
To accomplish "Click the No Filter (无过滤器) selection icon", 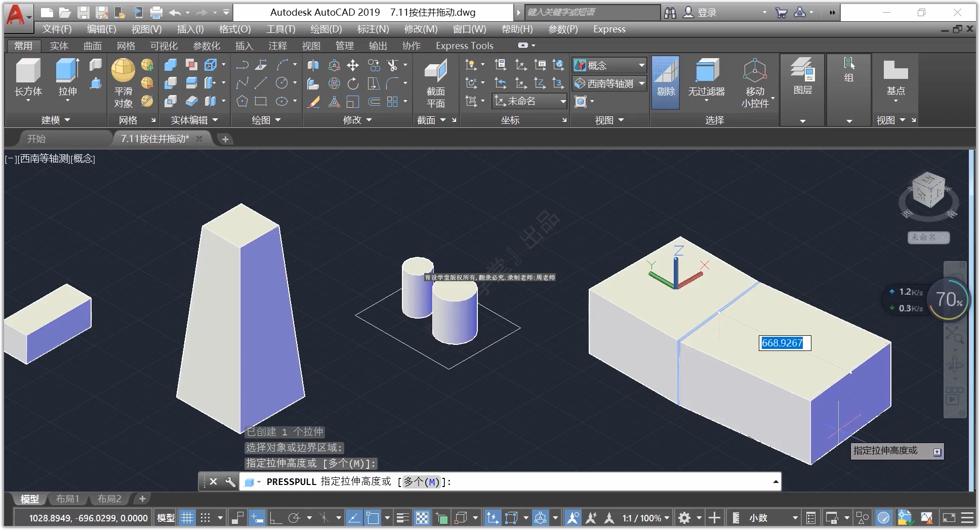I will pos(707,70).
